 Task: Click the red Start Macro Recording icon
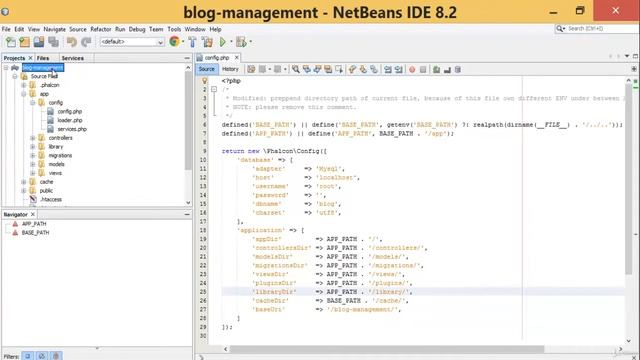pos(412,70)
